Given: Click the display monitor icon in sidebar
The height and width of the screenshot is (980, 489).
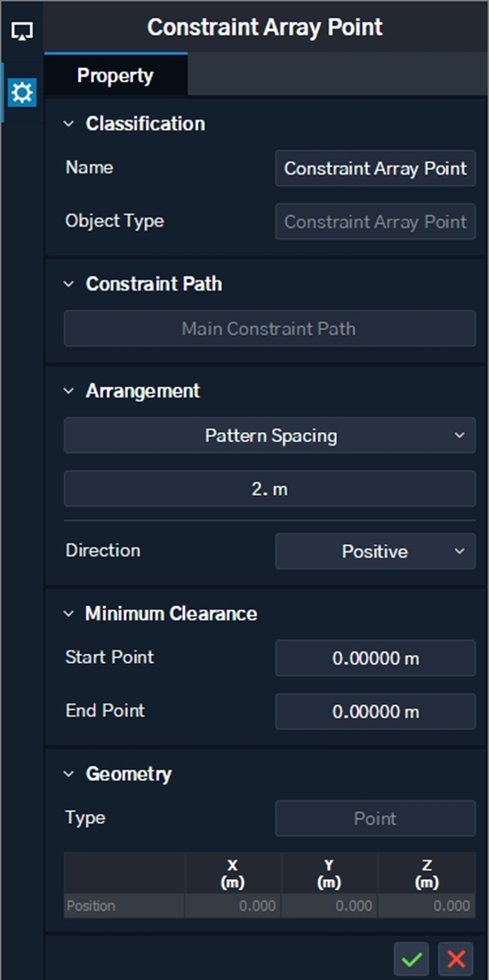Looking at the screenshot, I should [x=22, y=30].
